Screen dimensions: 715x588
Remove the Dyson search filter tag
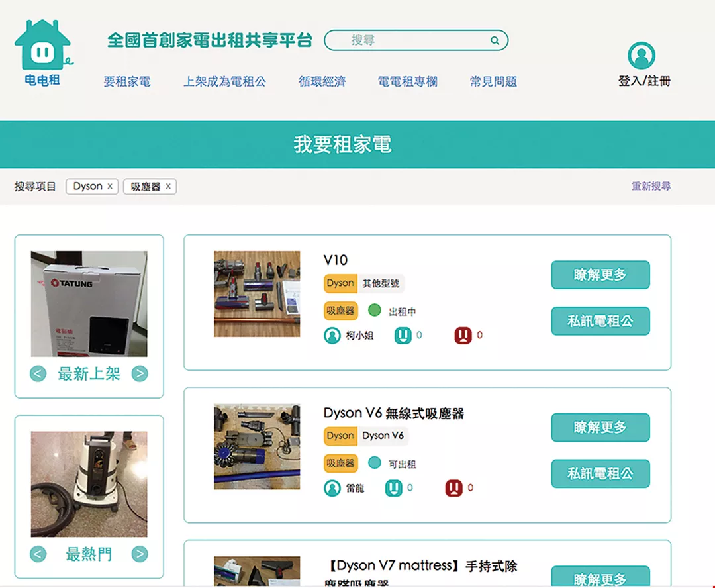pyautogui.click(x=110, y=187)
